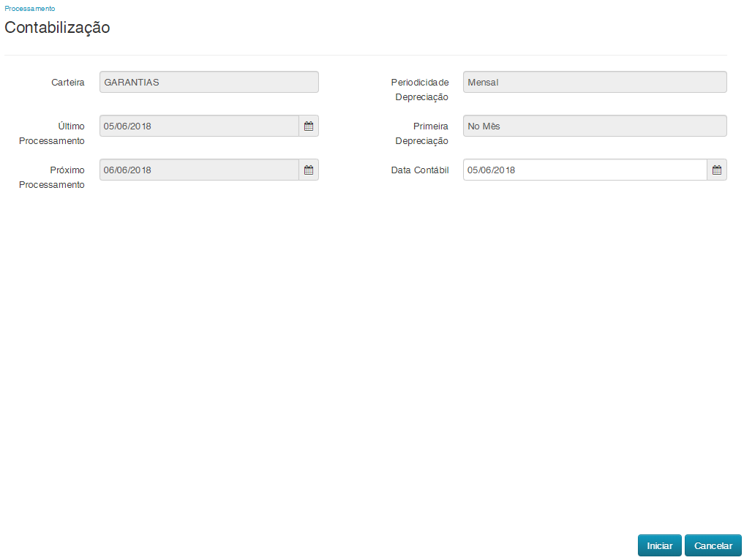
Task: Click the Próximo Processamento date field
Action: [x=199, y=170]
